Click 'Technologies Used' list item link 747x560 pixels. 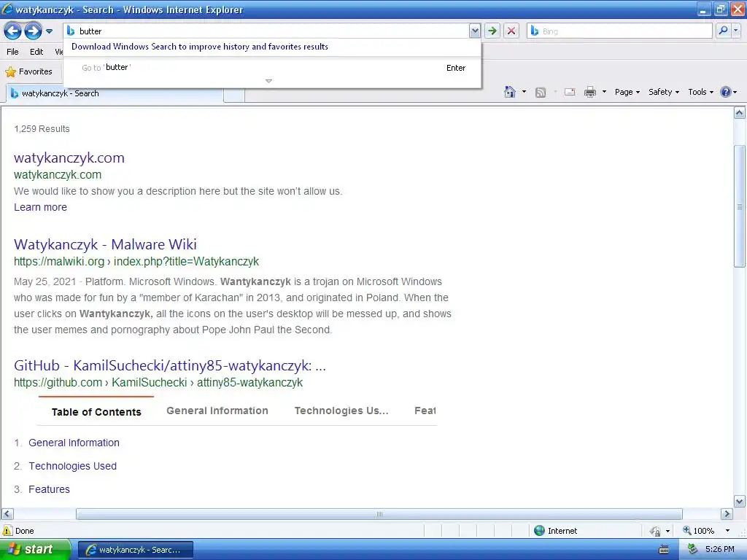click(x=72, y=466)
